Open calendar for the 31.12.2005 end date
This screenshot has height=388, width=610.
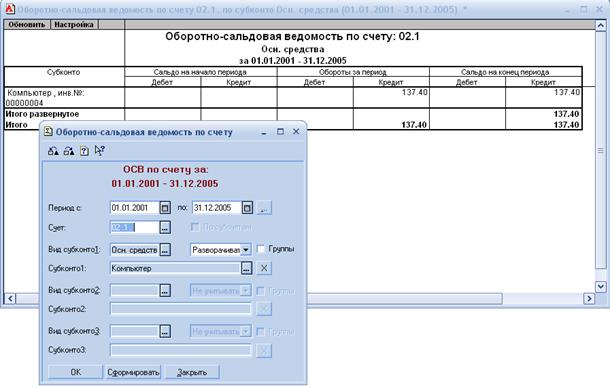pyautogui.click(x=247, y=207)
